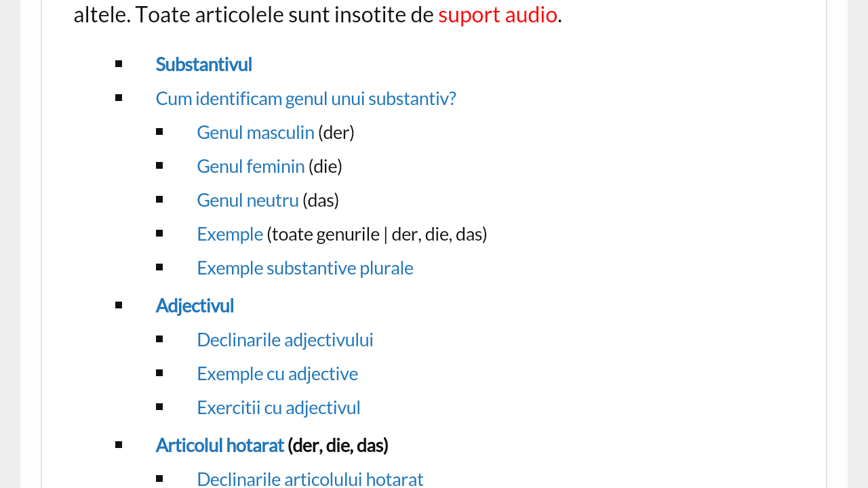Click the '(die)' text after Genul feminin
This screenshot has width=868, height=488.
click(325, 166)
